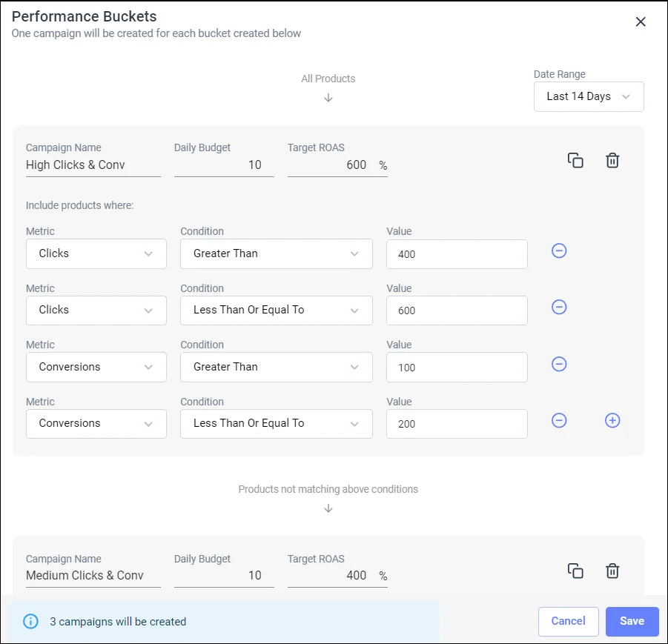Click the info icon beside campaigns notice
Image resolution: width=668 pixels, height=644 pixels.
coord(30,622)
